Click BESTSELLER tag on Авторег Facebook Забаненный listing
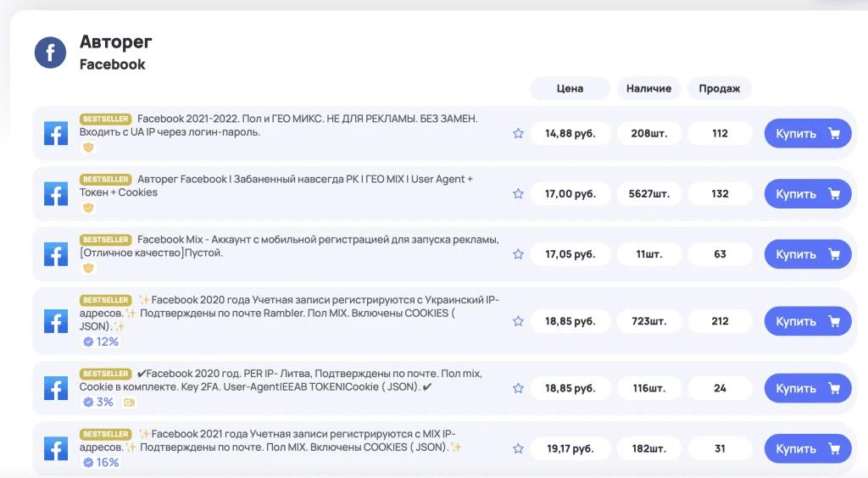This screenshot has width=868, height=478. point(105,180)
